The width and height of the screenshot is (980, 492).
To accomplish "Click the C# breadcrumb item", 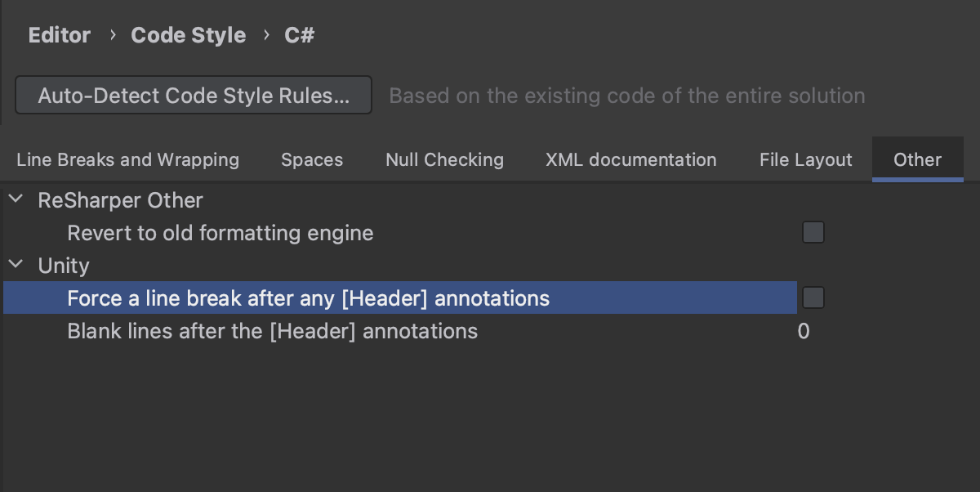I will pos(299,35).
